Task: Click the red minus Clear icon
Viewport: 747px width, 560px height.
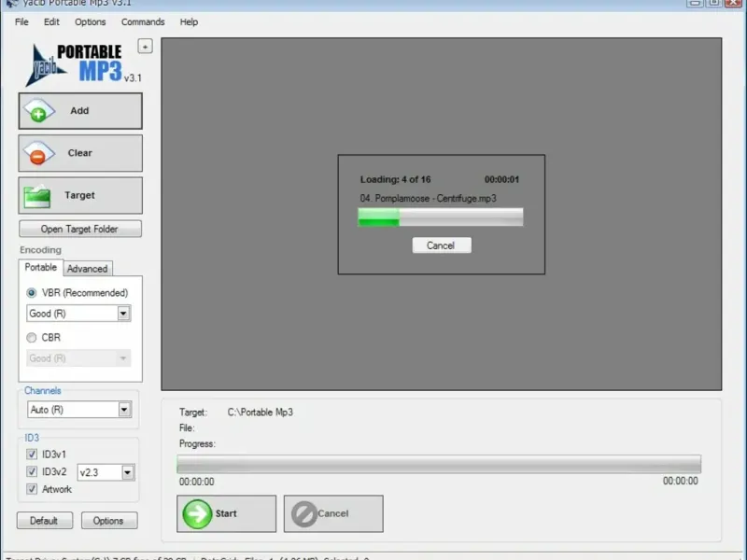Action: click(x=39, y=153)
